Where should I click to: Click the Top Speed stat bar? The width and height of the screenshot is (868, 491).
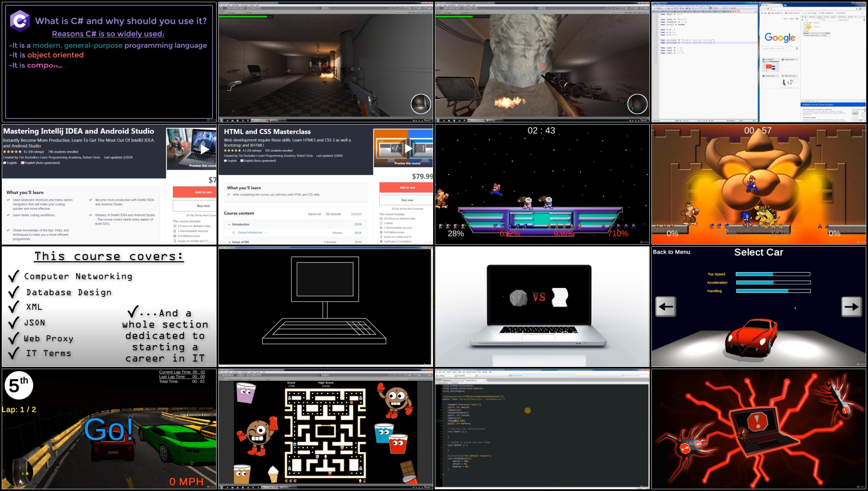coord(773,274)
